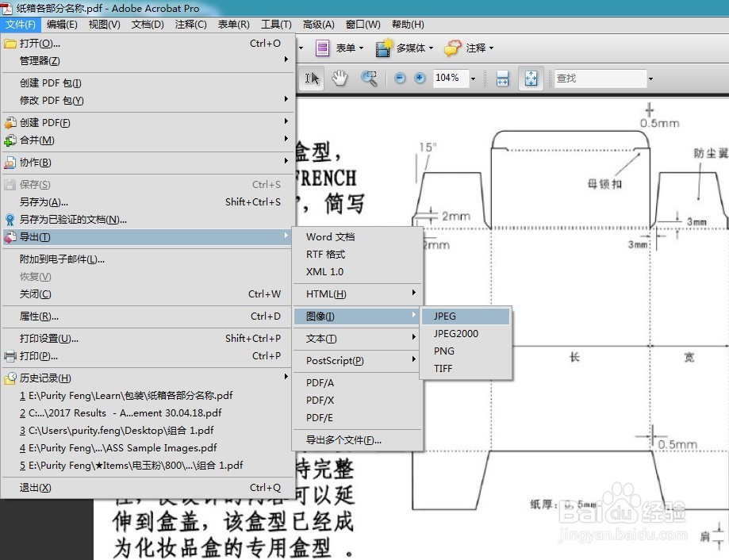This screenshot has width=729, height=560.
Task: Select 导出多个文件 option
Action: pyautogui.click(x=358, y=440)
